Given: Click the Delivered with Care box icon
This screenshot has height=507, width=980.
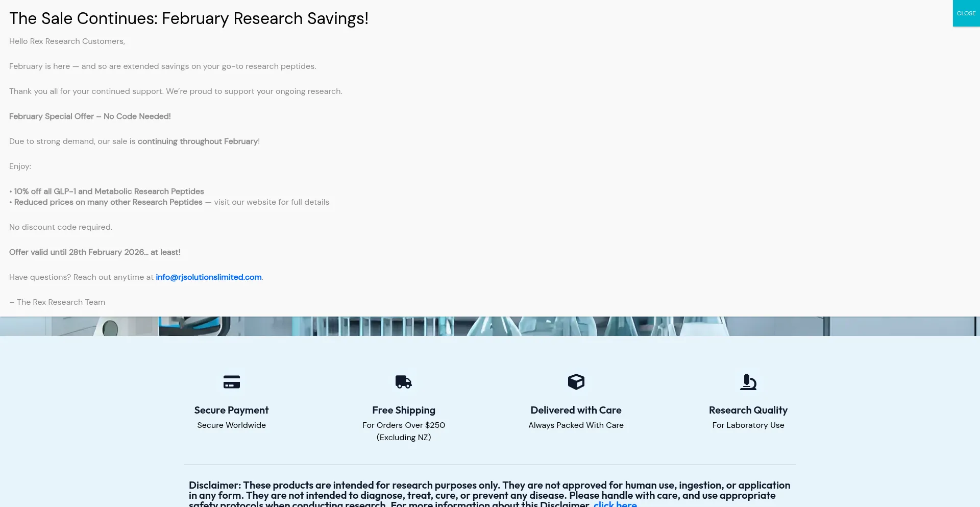Looking at the screenshot, I should coord(576,382).
